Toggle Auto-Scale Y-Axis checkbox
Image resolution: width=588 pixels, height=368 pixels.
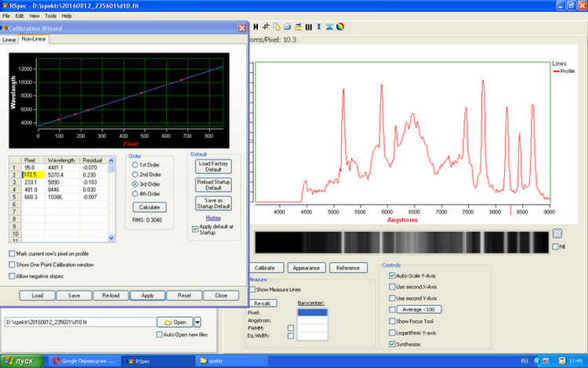392,275
